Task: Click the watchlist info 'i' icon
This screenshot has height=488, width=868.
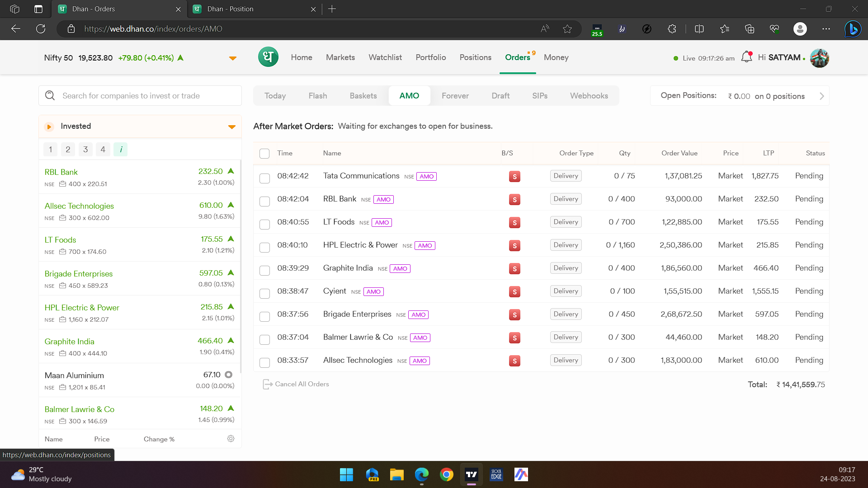Action: pyautogui.click(x=121, y=150)
